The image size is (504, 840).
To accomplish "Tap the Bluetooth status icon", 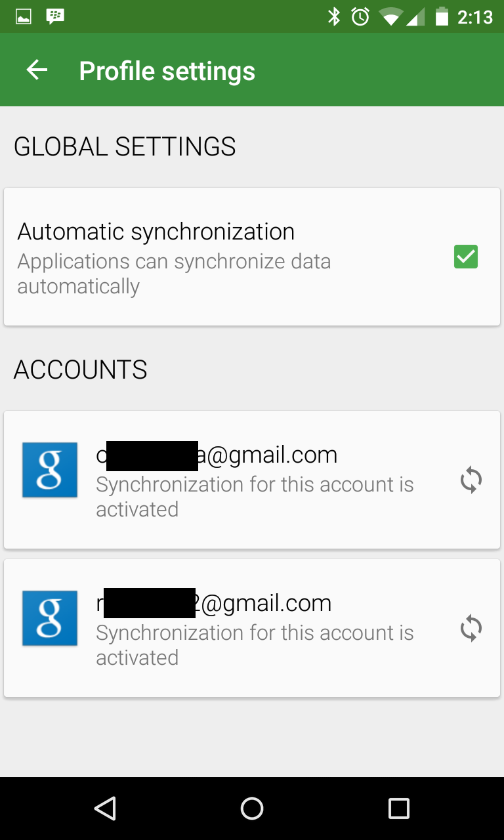I will [x=334, y=16].
